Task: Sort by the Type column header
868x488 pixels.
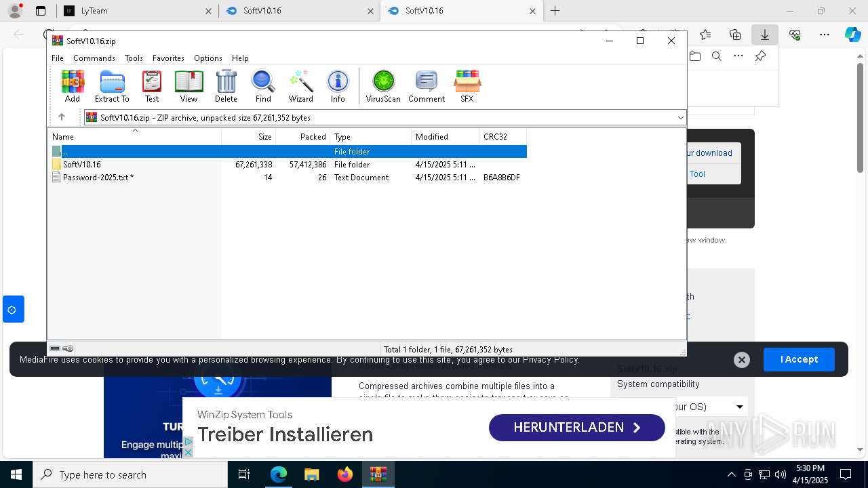Action: coord(370,137)
